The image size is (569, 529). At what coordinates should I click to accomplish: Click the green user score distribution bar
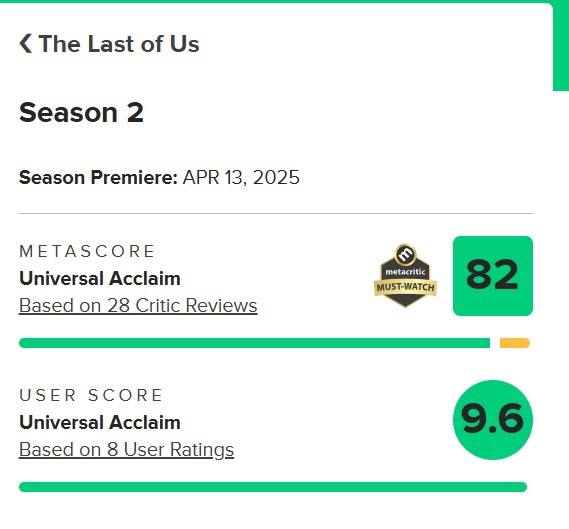(x=273, y=487)
